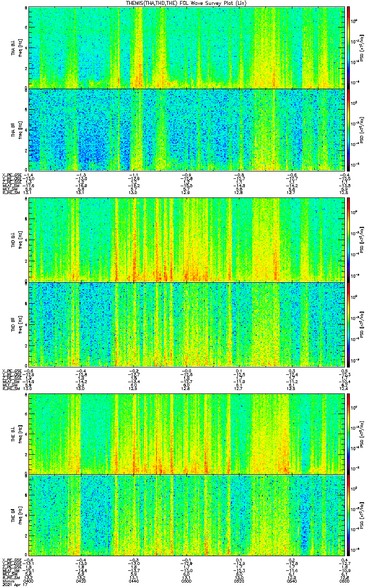
Task: Click the THE B-perpendicular spectrogram panel
Action: point(186,434)
